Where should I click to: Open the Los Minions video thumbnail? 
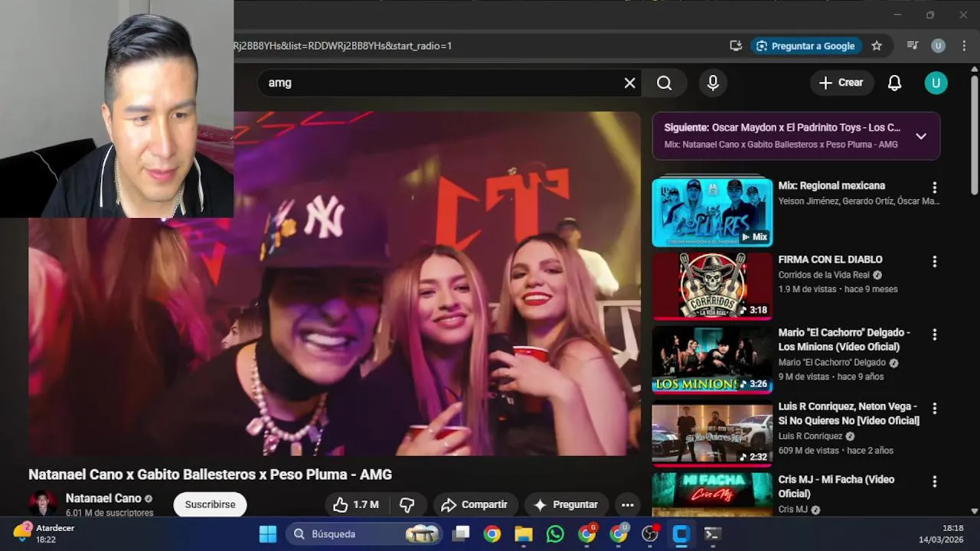[712, 360]
